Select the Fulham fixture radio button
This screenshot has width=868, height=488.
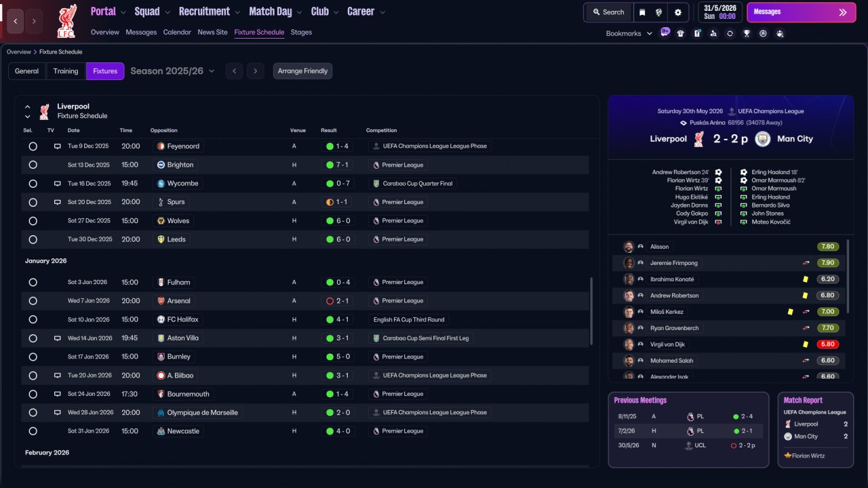tap(33, 283)
